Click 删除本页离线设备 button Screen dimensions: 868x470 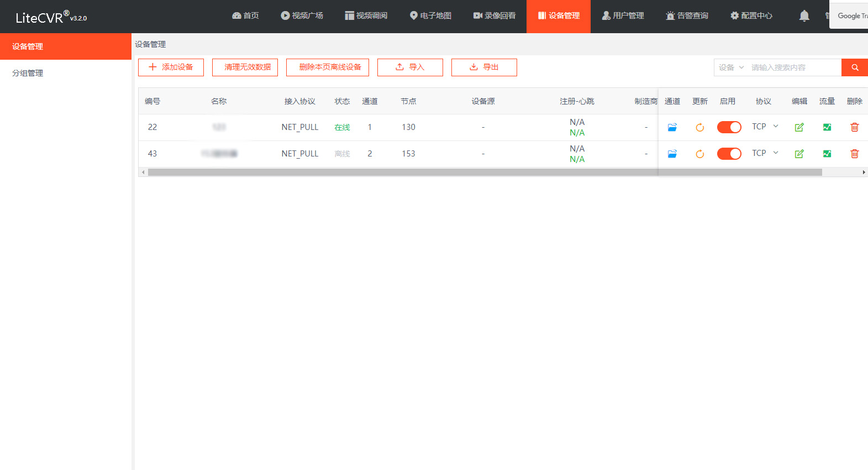click(328, 67)
